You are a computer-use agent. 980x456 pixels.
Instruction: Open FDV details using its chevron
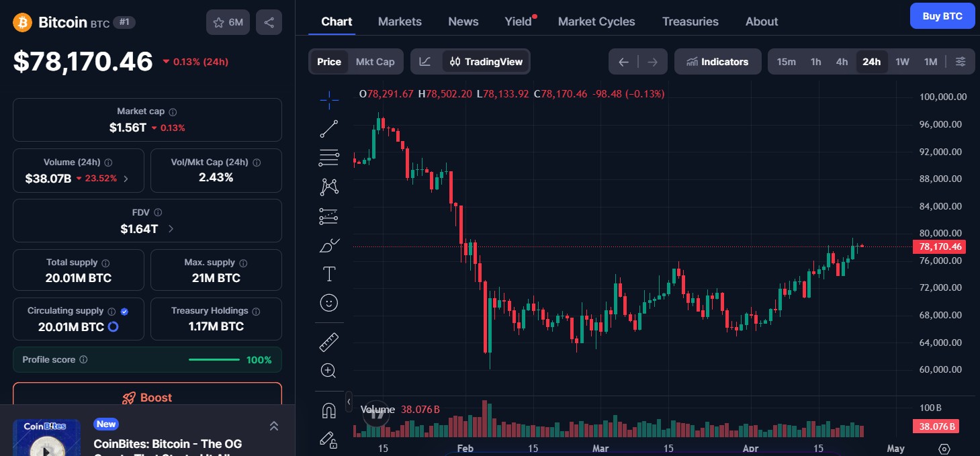[172, 228]
